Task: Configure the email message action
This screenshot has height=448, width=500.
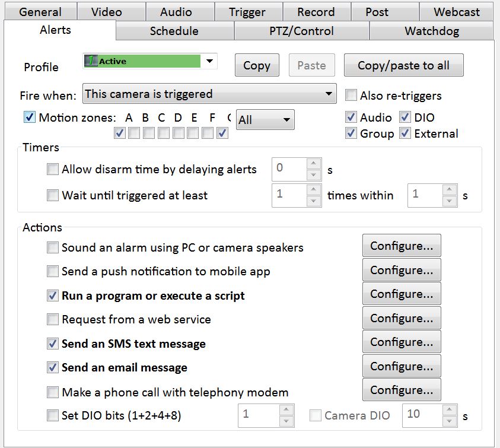Action: pyautogui.click(x=402, y=366)
